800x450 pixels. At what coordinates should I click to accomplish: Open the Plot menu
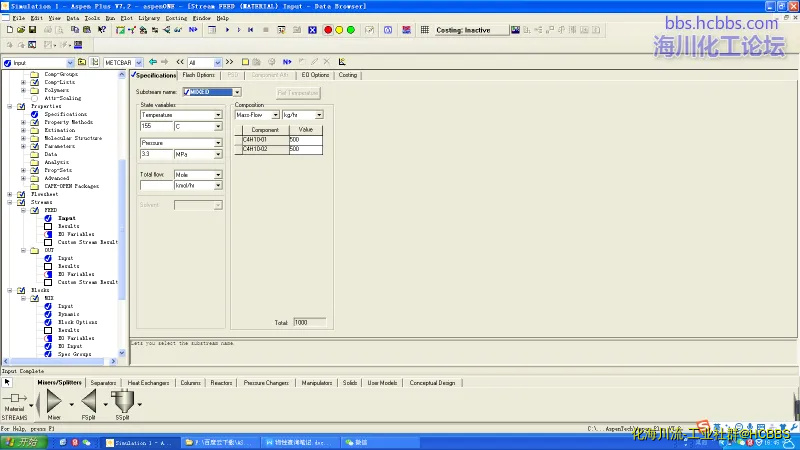coord(127,18)
